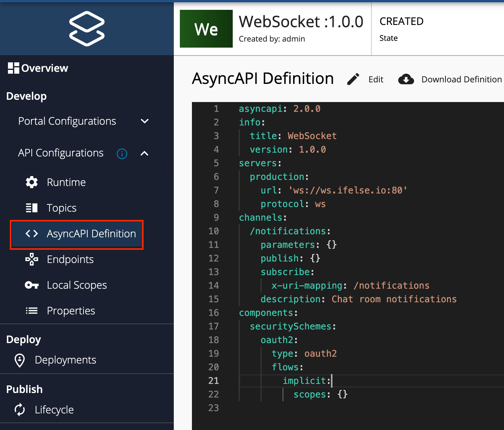Click the Portal Configurations label
This screenshot has width=504, height=430.
point(67,121)
